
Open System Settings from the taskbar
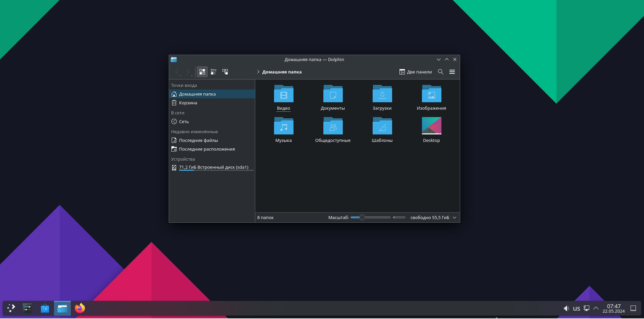pos(27,308)
